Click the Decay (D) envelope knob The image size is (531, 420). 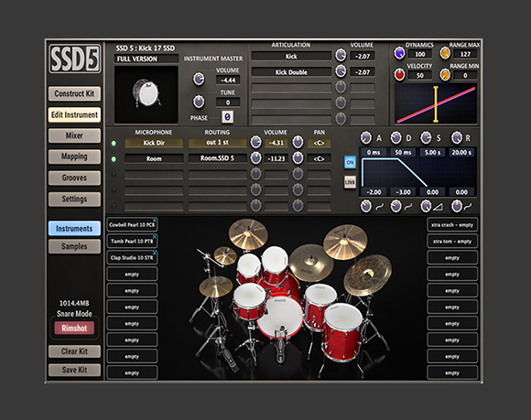coord(396,138)
